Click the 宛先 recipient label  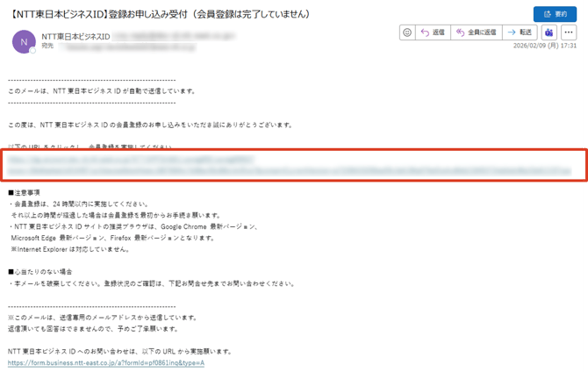point(47,46)
